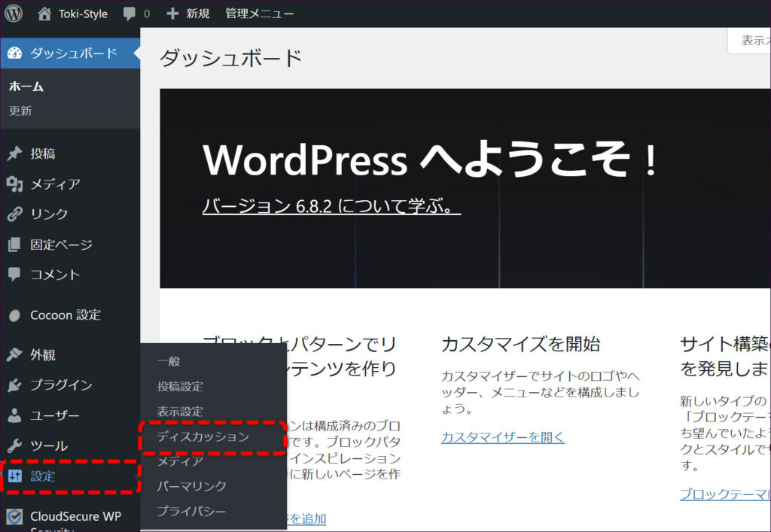Select ディスカッション in settings submenu
Image resolution: width=771 pixels, height=532 pixels.
pos(203,436)
